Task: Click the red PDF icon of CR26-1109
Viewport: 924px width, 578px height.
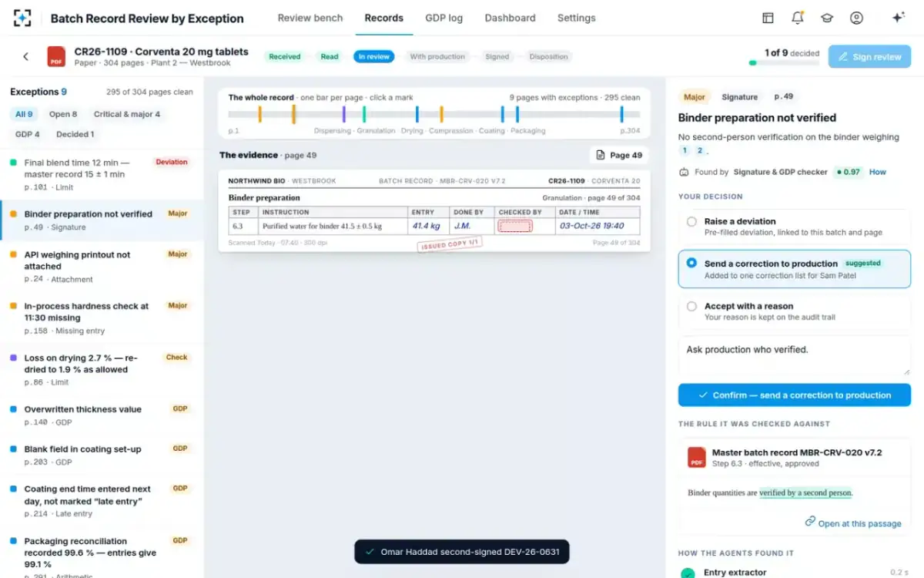Action: pyautogui.click(x=56, y=56)
